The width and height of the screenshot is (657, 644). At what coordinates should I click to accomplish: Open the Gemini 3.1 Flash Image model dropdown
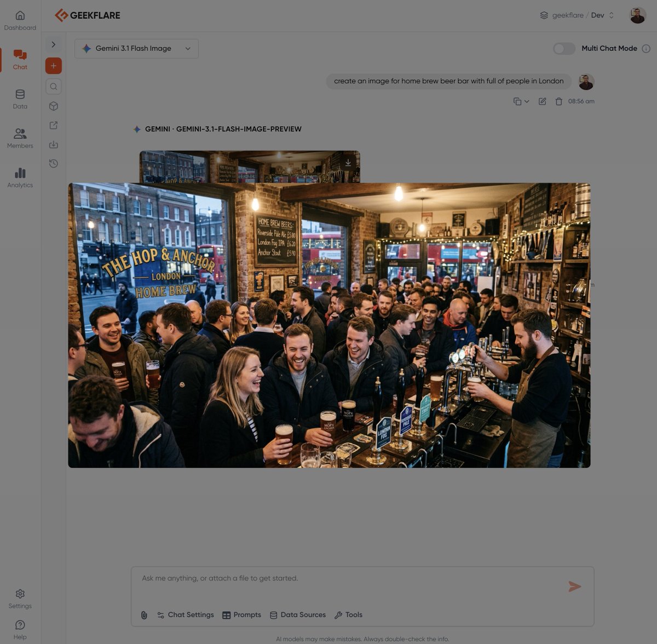[136, 49]
